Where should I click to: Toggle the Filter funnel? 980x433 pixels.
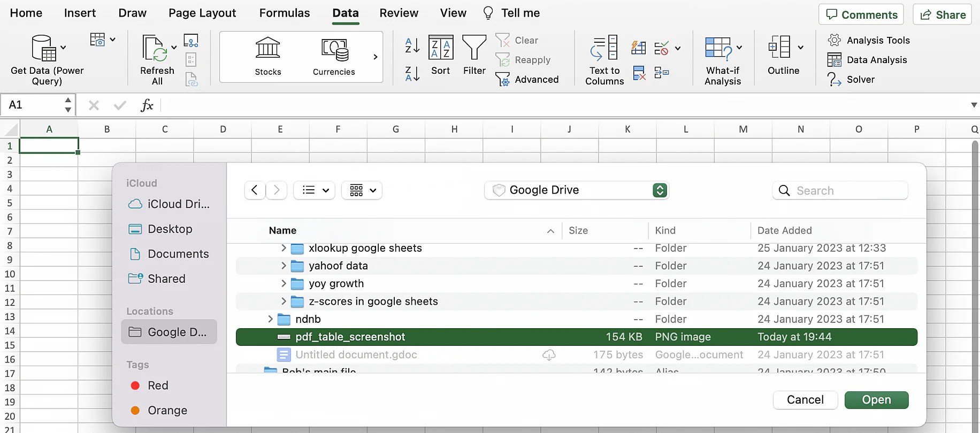coord(474,55)
